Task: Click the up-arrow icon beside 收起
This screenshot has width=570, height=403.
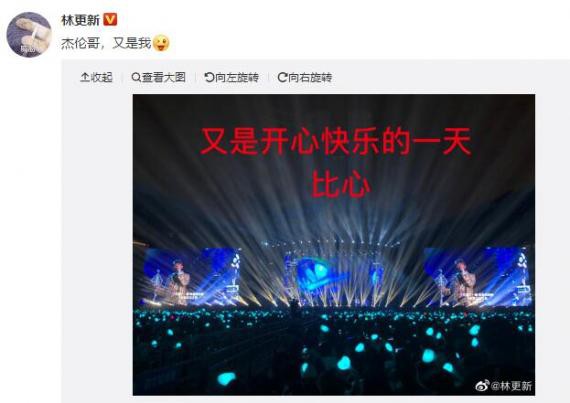Action: [x=85, y=77]
